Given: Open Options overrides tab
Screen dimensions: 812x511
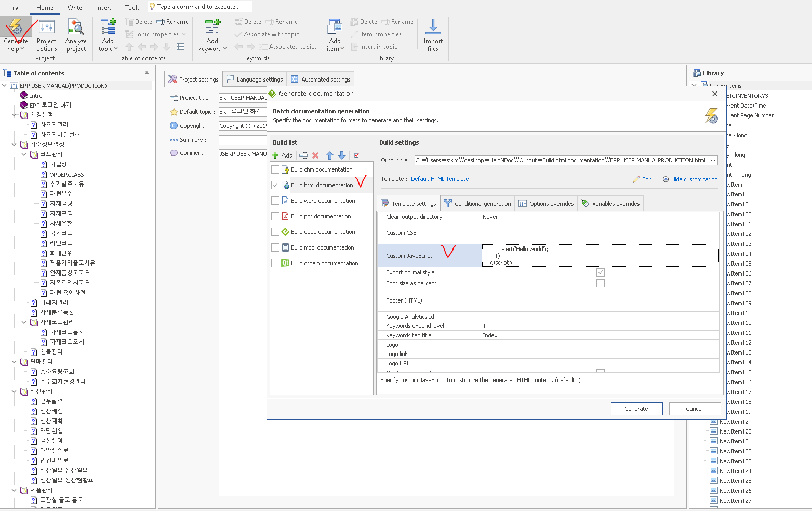Looking at the screenshot, I should coord(546,203).
